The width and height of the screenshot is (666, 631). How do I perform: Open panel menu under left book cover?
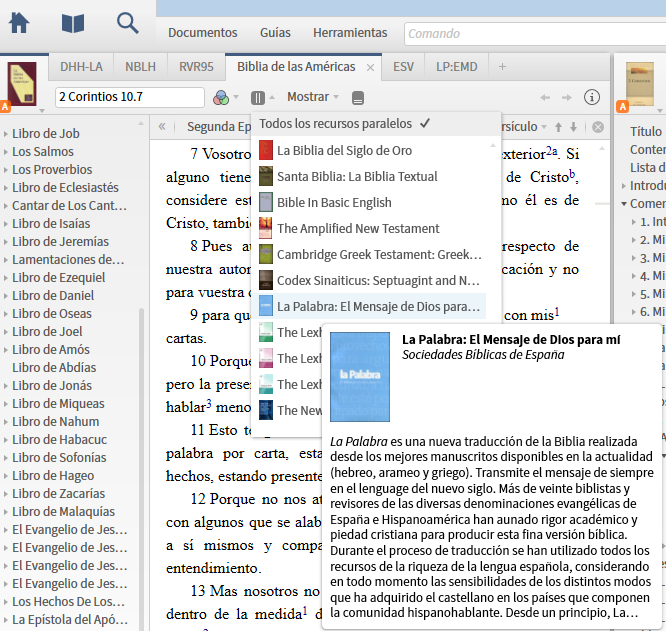pos(42,111)
